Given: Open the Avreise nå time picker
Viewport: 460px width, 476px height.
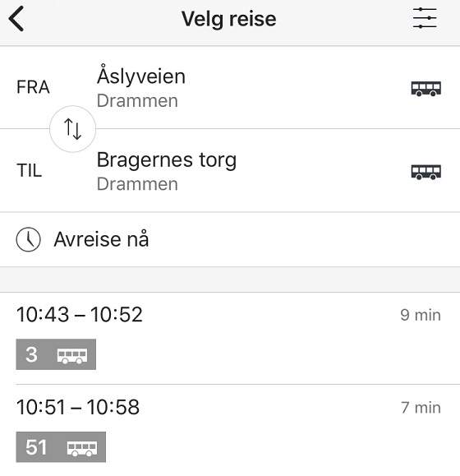Looking at the screenshot, I should (230, 239).
